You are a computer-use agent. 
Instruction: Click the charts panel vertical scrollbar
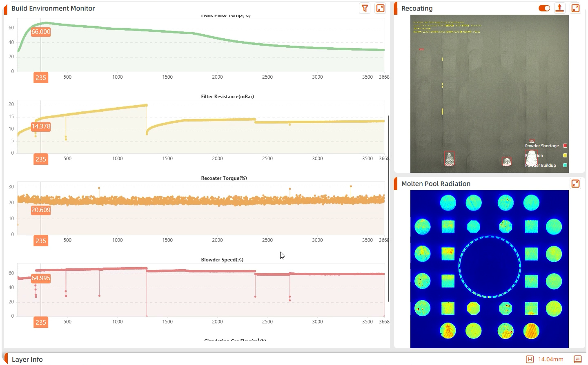click(x=389, y=208)
